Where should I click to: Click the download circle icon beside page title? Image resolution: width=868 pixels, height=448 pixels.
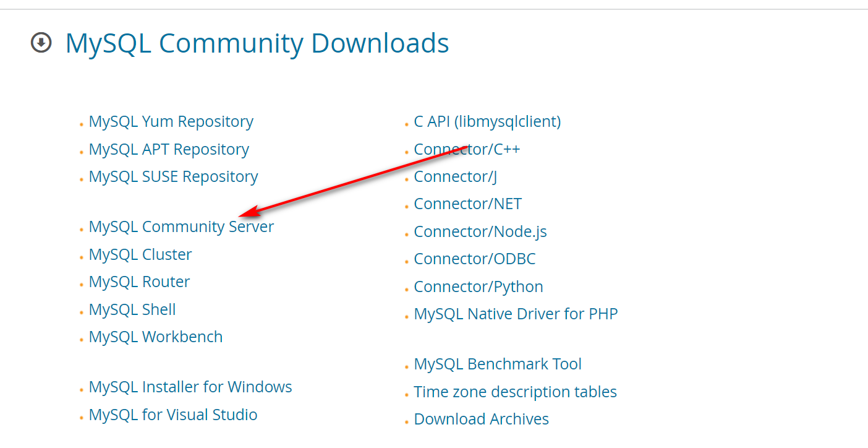click(x=41, y=43)
